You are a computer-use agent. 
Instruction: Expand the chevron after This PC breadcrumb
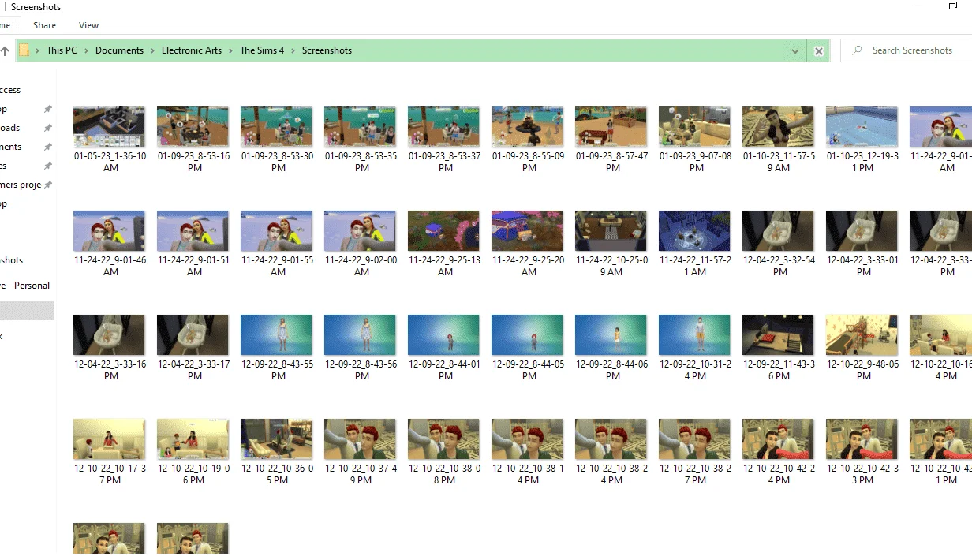pyautogui.click(x=87, y=50)
